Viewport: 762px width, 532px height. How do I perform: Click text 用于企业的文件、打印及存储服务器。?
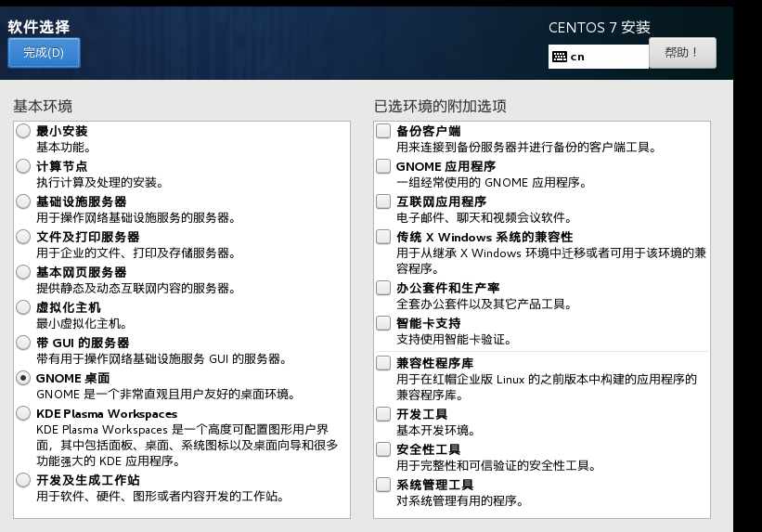136,253
